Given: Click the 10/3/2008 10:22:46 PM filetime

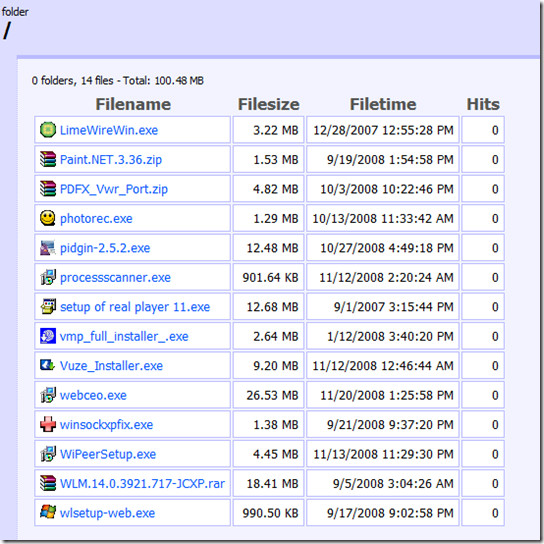Looking at the screenshot, I should click(x=387, y=189).
